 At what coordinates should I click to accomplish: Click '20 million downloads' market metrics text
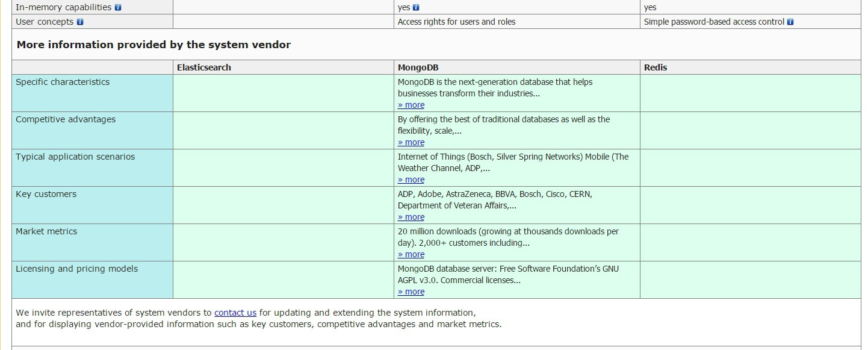click(508, 237)
